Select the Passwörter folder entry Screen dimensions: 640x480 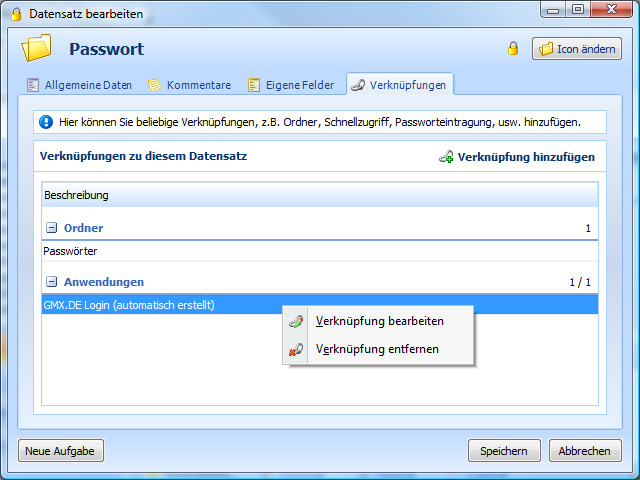pyautogui.click(x=71, y=251)
